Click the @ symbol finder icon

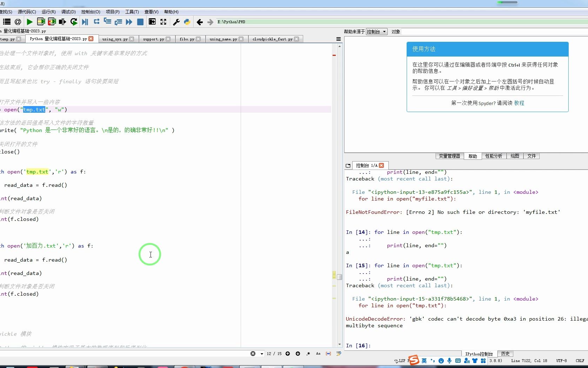[x=18, y=22]
